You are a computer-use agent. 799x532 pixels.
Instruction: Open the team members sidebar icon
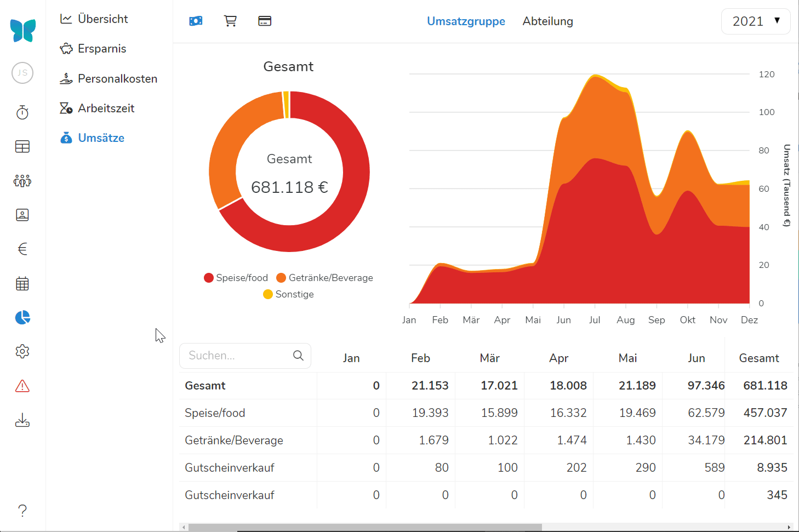pyautogui.click(x=22, y=181)
